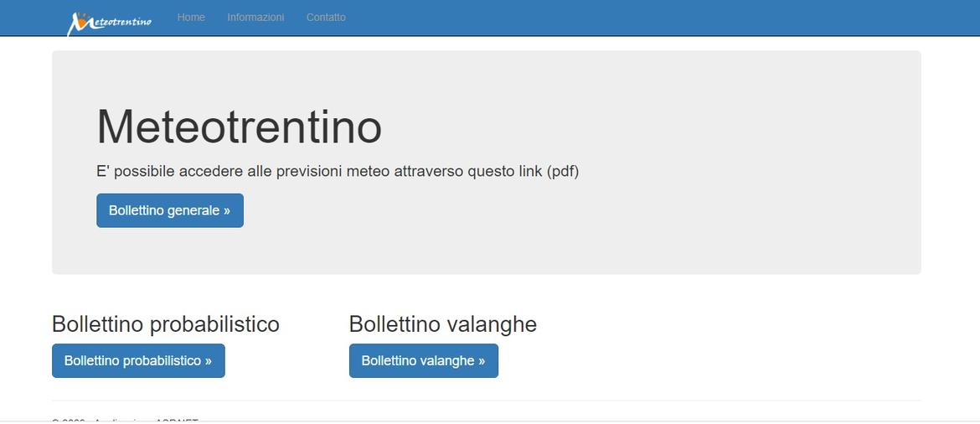The image size is (980, 424).
Task: Click the previsioni meteo description sentence
Action: pos(338,172)
